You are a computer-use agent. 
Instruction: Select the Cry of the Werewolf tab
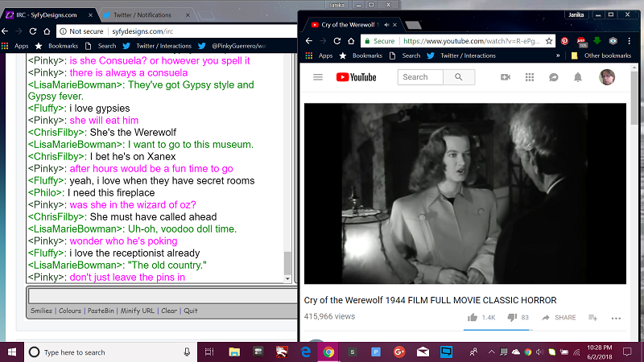click(350, 25)
